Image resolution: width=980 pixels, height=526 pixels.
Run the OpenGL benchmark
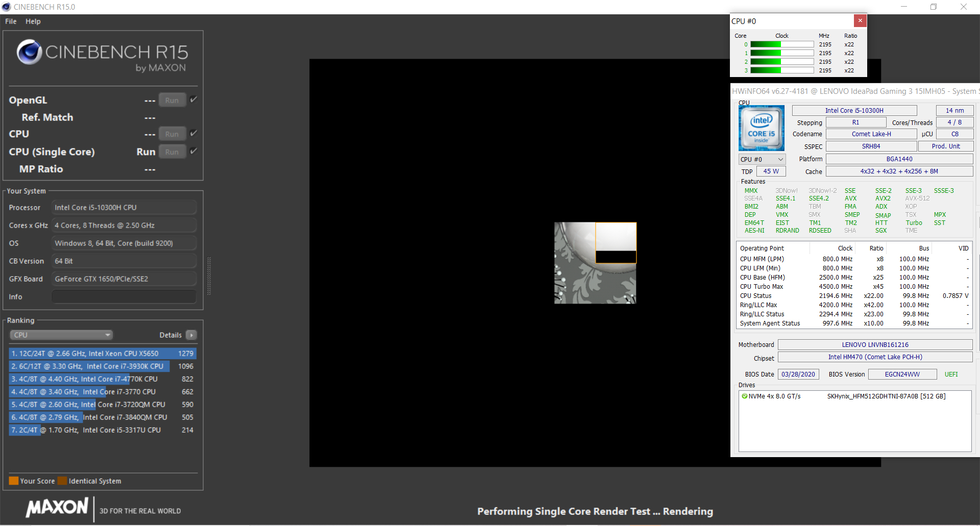(172, 101)
